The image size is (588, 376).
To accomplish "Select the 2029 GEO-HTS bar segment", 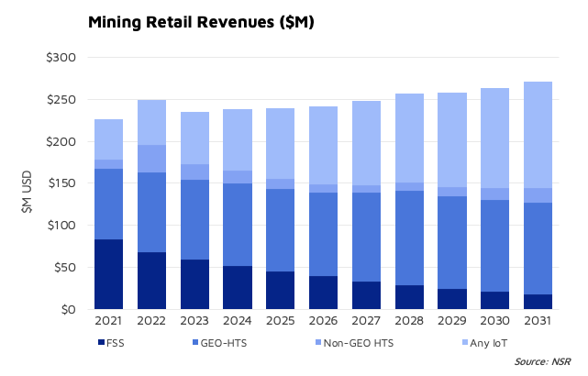I will coord(452,242).
